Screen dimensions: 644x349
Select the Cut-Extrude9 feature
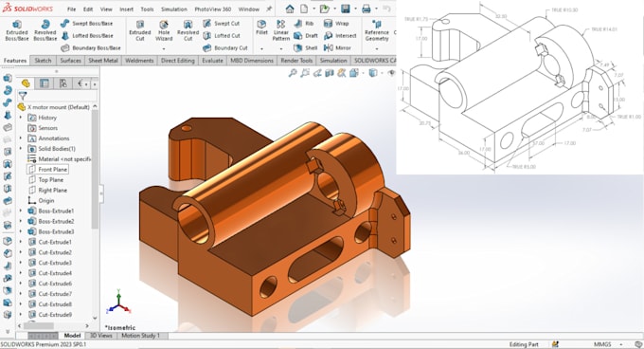(50, 315)
